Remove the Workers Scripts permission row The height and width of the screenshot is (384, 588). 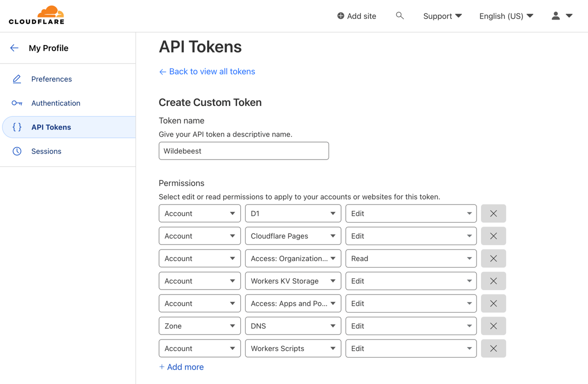point(493,348)
